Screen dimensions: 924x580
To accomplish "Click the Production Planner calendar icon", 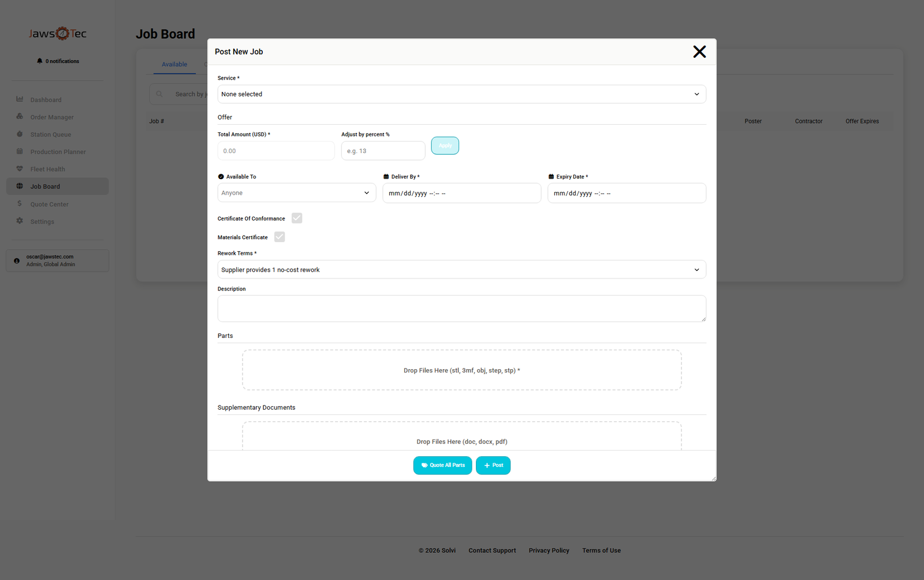I will point(20,151).
